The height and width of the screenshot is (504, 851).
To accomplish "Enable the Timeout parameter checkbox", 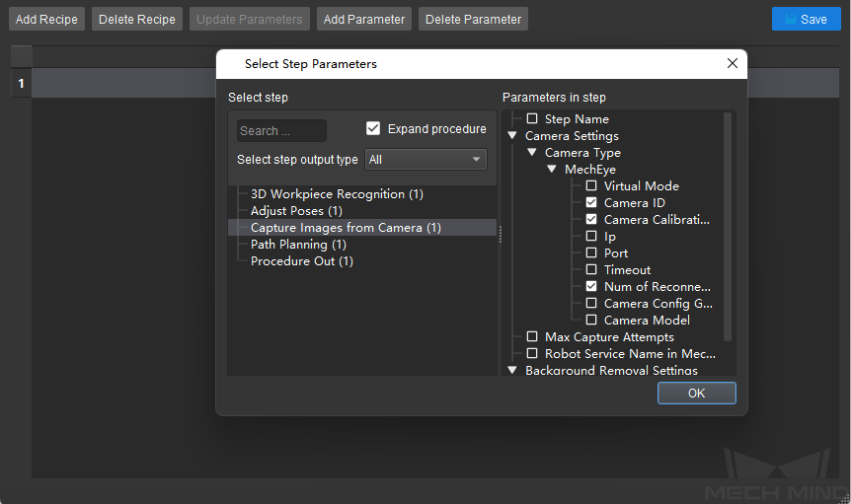I will click(x=591, y=270).
